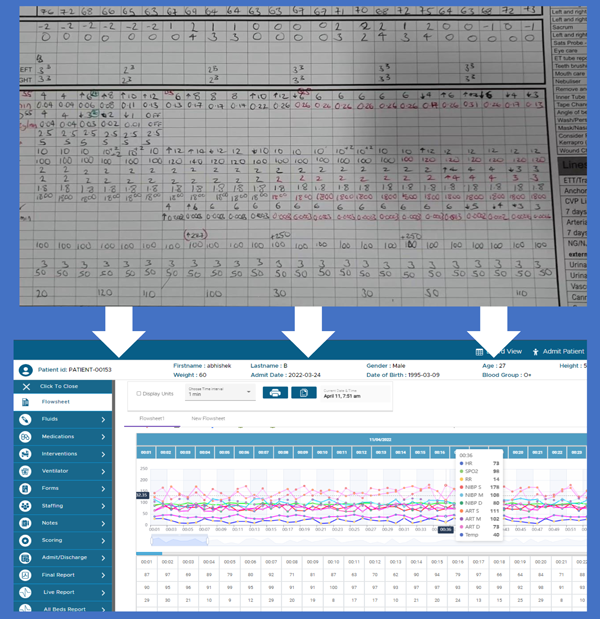Expand the Staffing chevron arrow

(103, 506)
